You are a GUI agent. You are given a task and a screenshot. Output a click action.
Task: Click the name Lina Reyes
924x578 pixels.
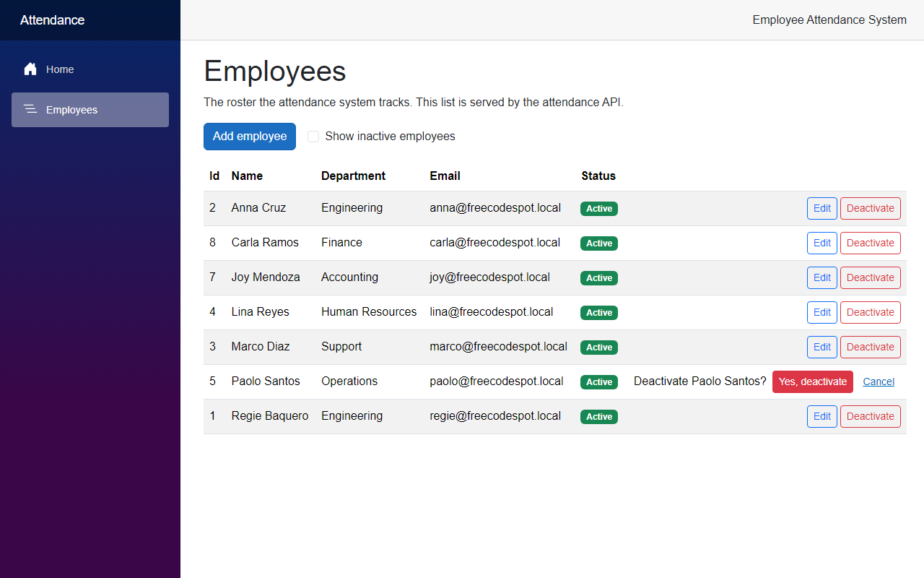coord(260,311)
